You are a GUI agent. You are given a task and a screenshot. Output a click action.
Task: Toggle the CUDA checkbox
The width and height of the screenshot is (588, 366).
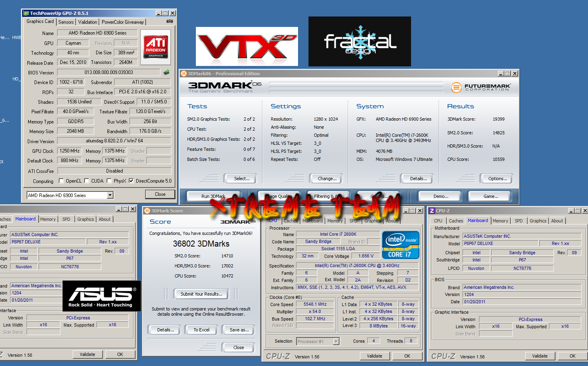click(86, 181)
